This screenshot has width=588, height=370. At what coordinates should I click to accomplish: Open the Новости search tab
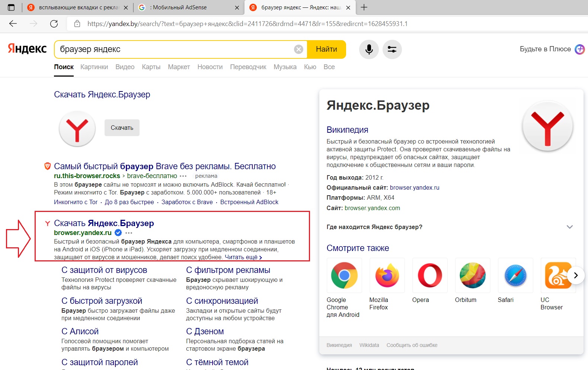click(210, 67)
